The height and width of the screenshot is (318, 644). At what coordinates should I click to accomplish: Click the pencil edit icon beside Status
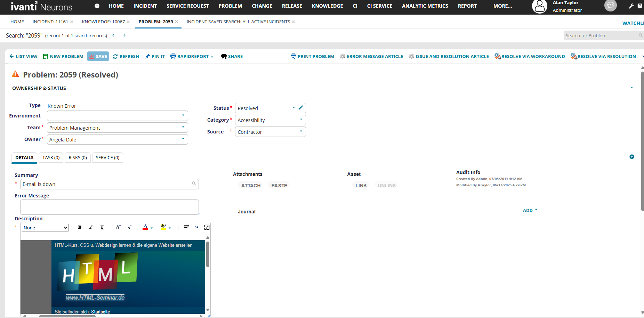pos(301,108)
